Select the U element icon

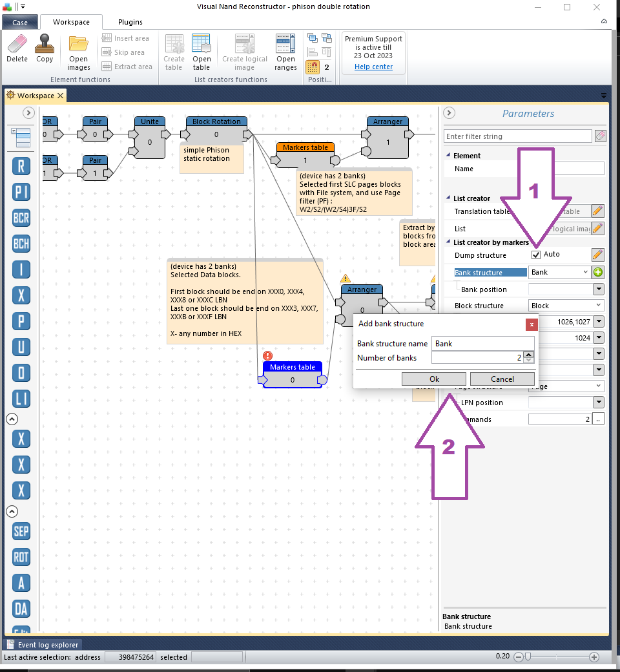tap(21, 347)
